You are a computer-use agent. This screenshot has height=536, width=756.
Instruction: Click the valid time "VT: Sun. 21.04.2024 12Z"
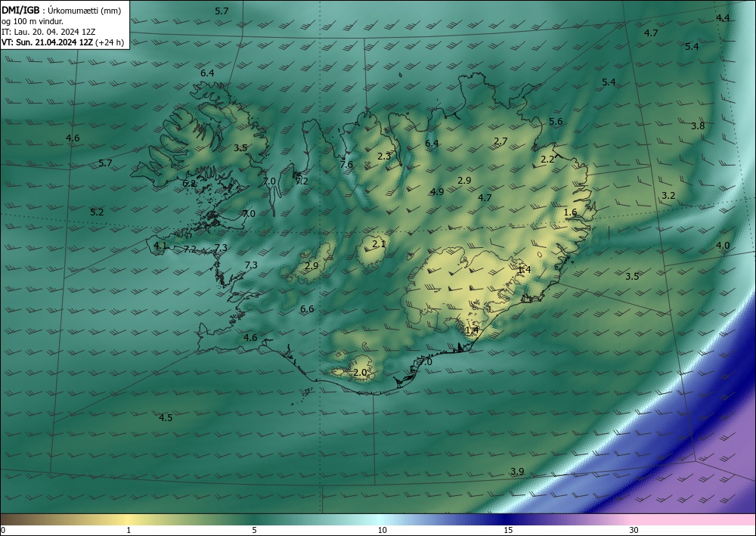coord(47,42)
